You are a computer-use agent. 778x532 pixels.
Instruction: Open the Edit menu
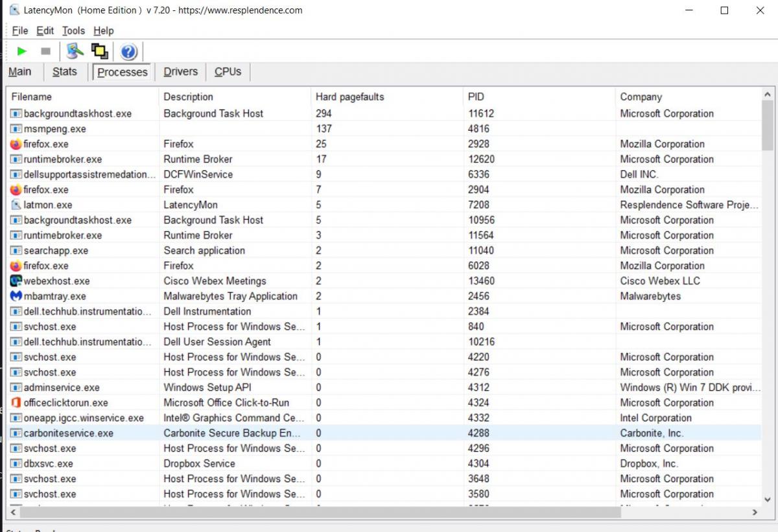coord(45,30)
